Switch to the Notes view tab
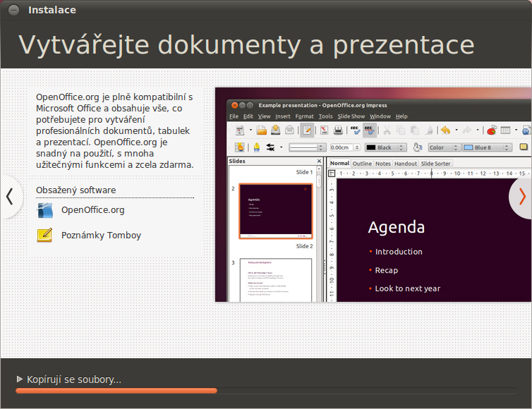Viewport: 532px width, 409px height. point(383,164)
